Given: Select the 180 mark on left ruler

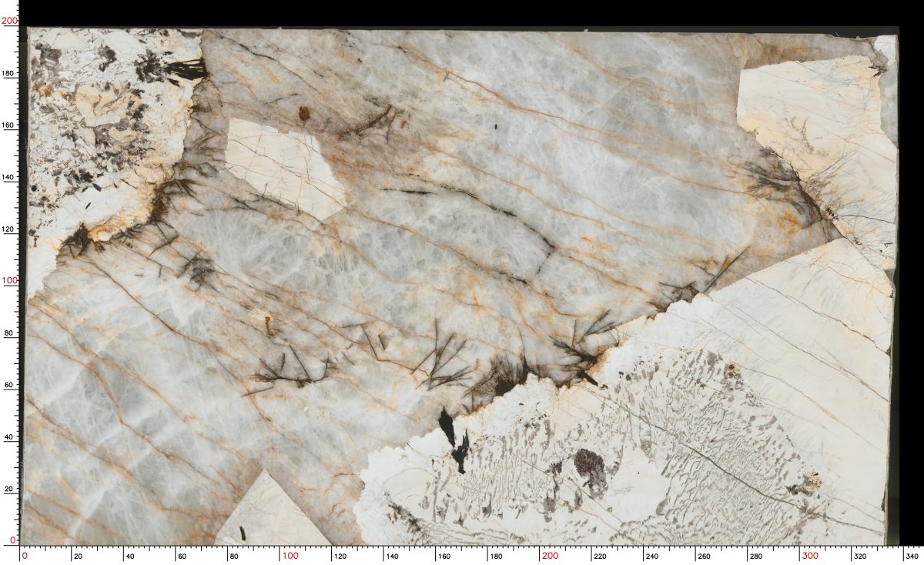Looking at the screenshot, I should pyautogui.click(x=9, y=74).
